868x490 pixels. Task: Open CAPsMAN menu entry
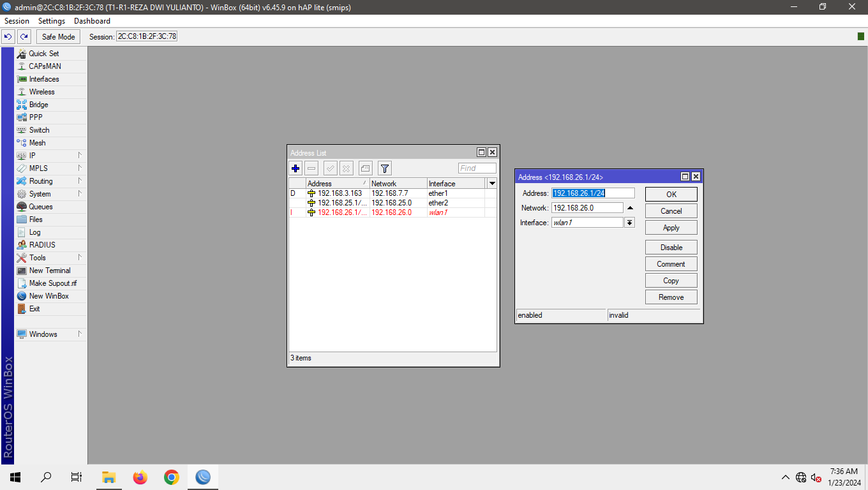50,66
